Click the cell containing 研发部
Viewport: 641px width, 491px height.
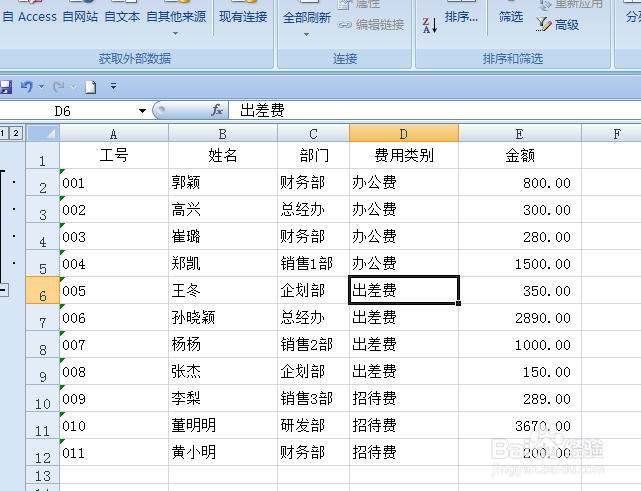[313, 425]
